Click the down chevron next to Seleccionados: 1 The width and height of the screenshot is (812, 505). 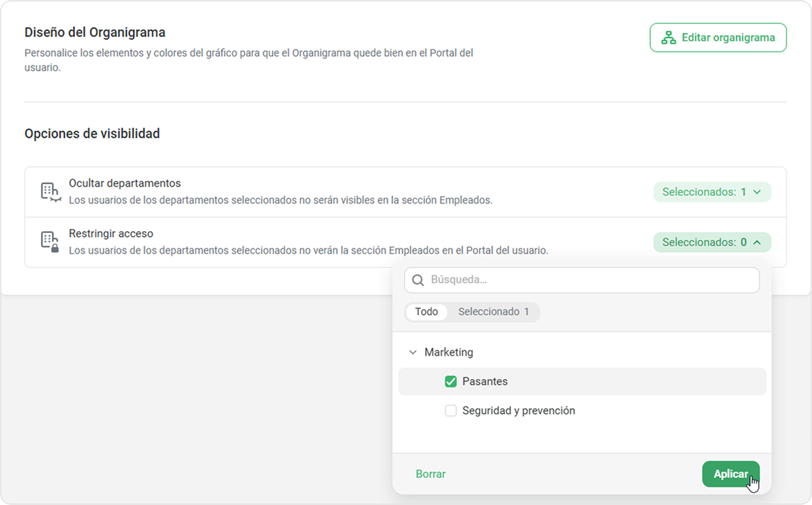point(757,192)
